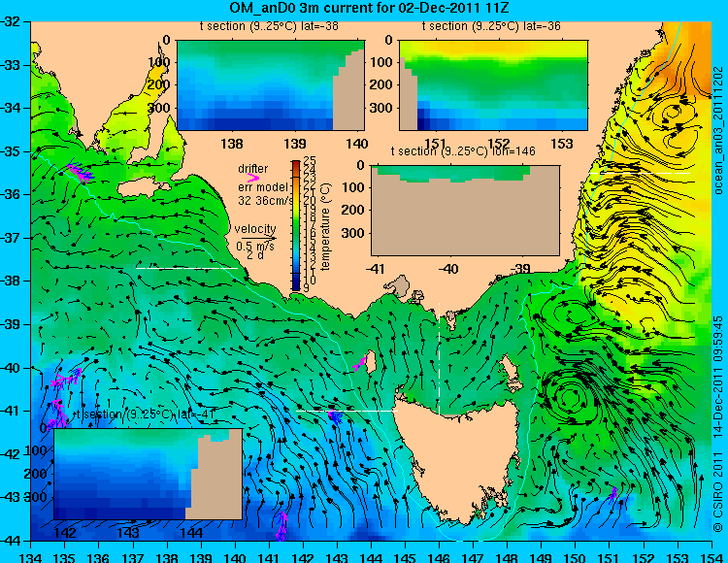Click the '-38' latitude axis label
Viewport: 728px width, 563px height.
pos(11,281)
